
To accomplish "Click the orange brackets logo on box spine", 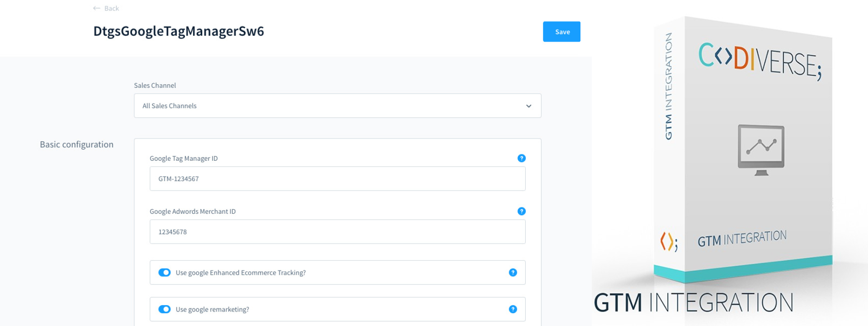I will click(669, 241).
